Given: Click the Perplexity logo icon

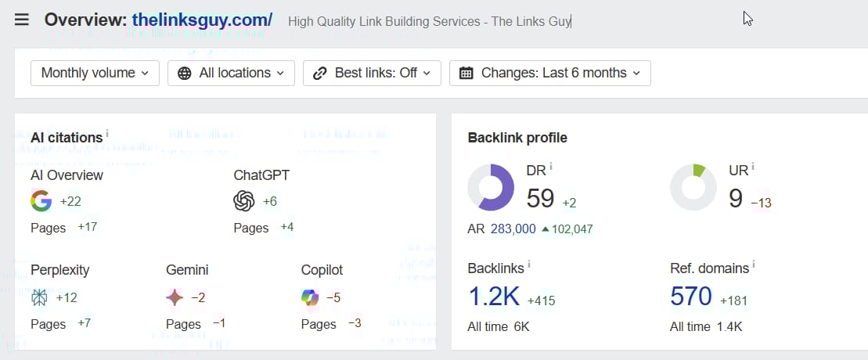Looking at the screenshot, I should coord(39,298).
